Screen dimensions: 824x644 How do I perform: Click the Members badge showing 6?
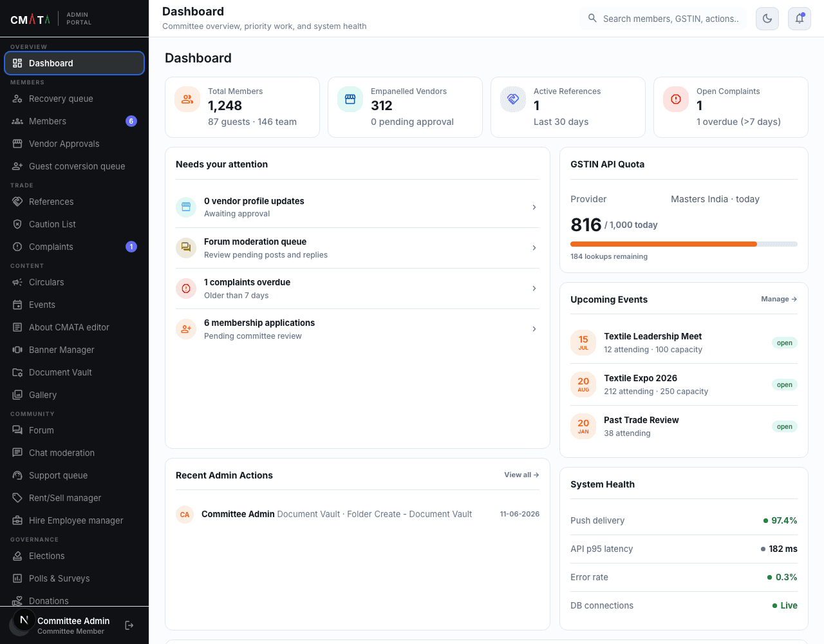click(x=131, y=121)
